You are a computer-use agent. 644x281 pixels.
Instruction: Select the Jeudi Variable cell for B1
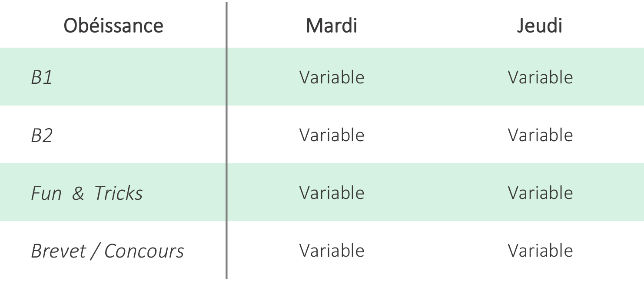(541, 77)
